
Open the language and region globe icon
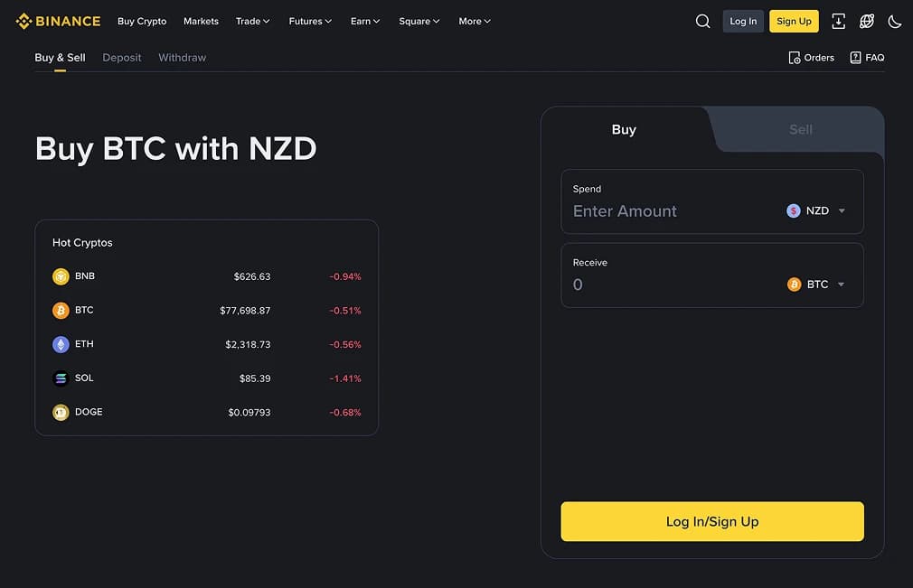866,21
